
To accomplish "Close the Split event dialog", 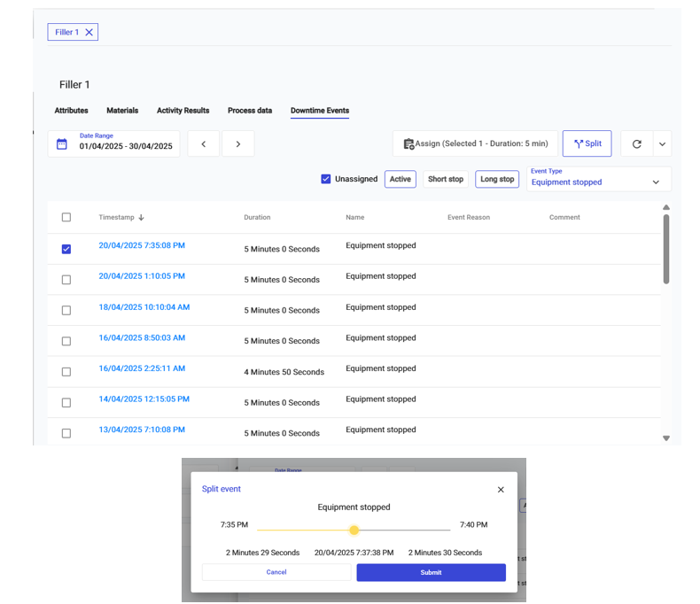I will (x=501, y=490).
